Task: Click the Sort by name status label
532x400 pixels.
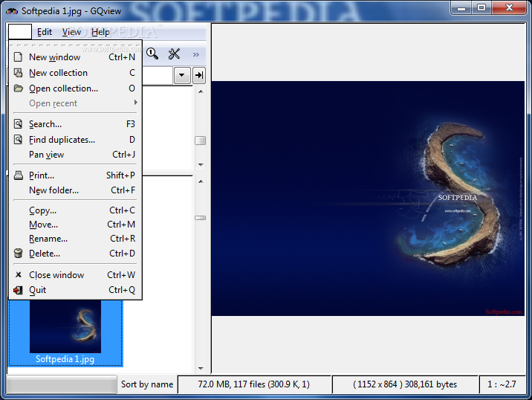Action: pos(147,384)
